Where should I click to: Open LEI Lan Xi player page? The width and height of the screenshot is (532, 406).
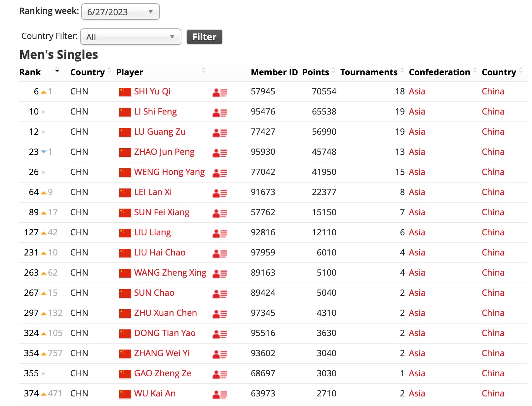click(153, 192)
